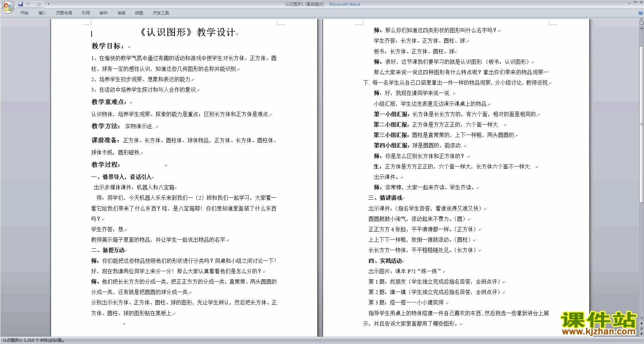Click the Redo icon
The width and height of the screenshot is (644, 344).
tap(39, 4)
